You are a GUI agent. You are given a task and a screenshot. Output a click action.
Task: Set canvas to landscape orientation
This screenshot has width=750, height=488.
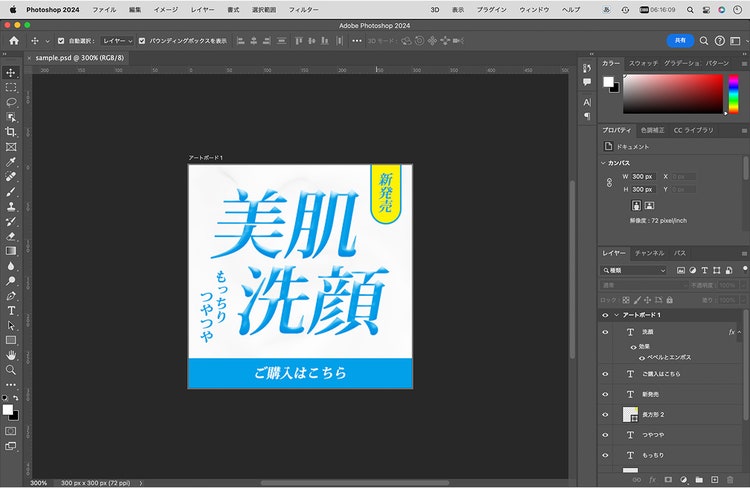pos(649,206)
